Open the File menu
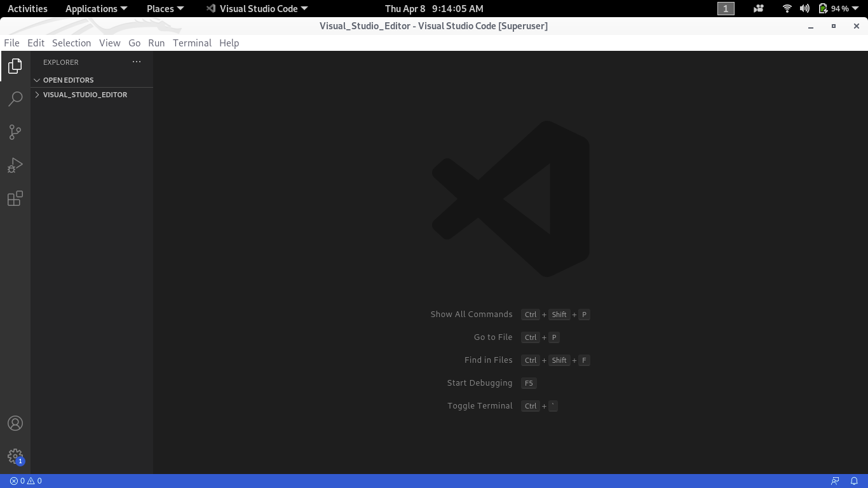Screen dimensions: 868x488 click(11, 43)
